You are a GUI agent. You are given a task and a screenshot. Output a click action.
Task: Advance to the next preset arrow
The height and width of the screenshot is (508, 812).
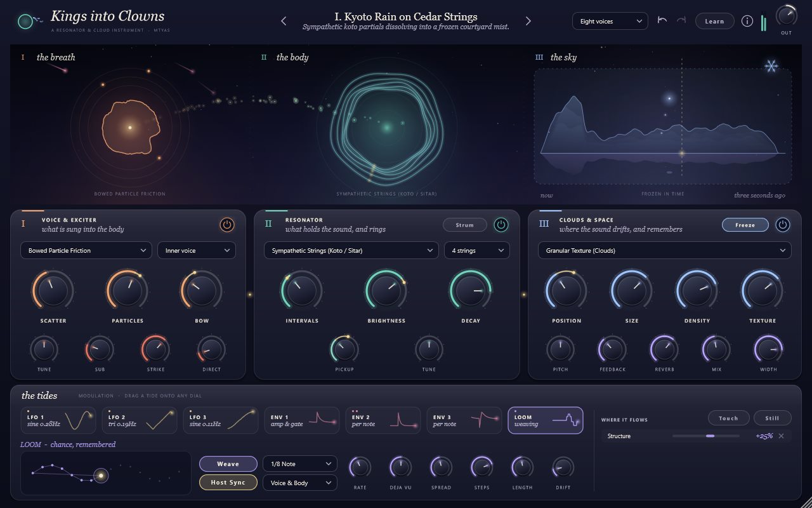click(528, 21)
